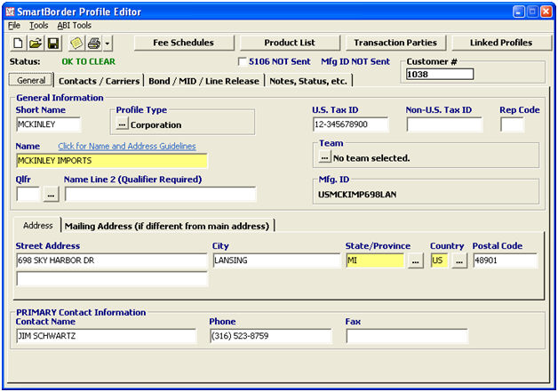558x392 pixels.
Task: Open the Profile Type ellipsis picker
Action: pyautogui.click(x=123, y=125)
